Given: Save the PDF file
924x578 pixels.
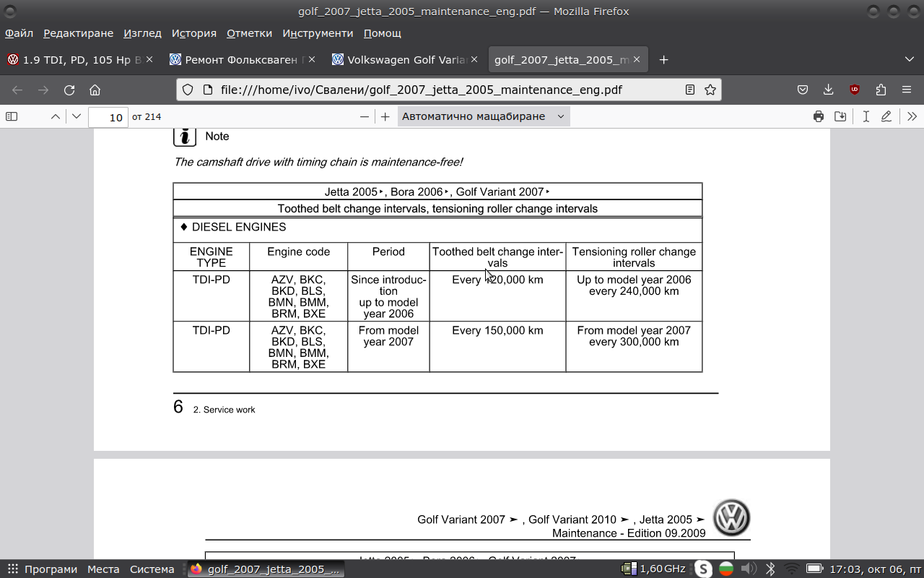Looking at the screenshot, I should click(x=840, y=116).
